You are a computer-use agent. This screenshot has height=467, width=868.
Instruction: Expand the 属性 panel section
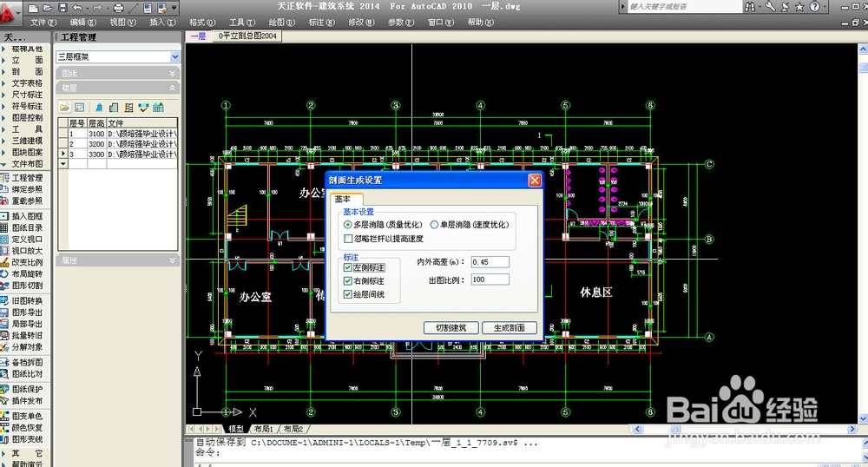[172, 260]
